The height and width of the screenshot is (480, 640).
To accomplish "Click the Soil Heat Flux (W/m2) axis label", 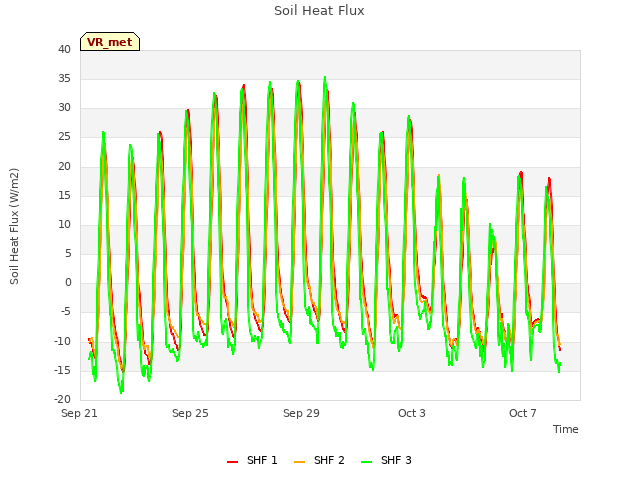I will tap(14, 226).
